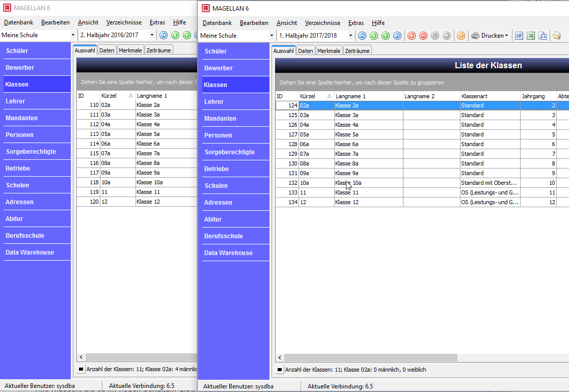
Task: Jump to last record in right window
Action: click(x=397, y=36)
